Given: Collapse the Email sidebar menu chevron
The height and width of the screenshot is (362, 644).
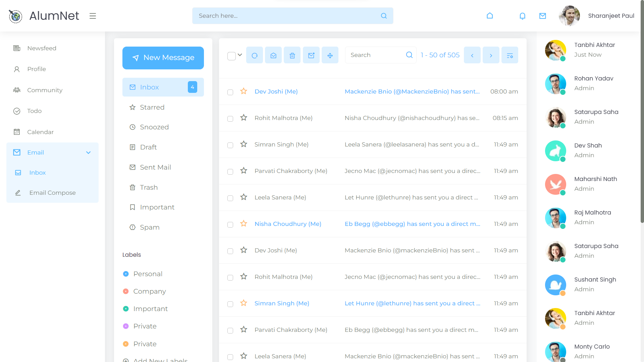Looking at the screenshot, I should 88,153.
